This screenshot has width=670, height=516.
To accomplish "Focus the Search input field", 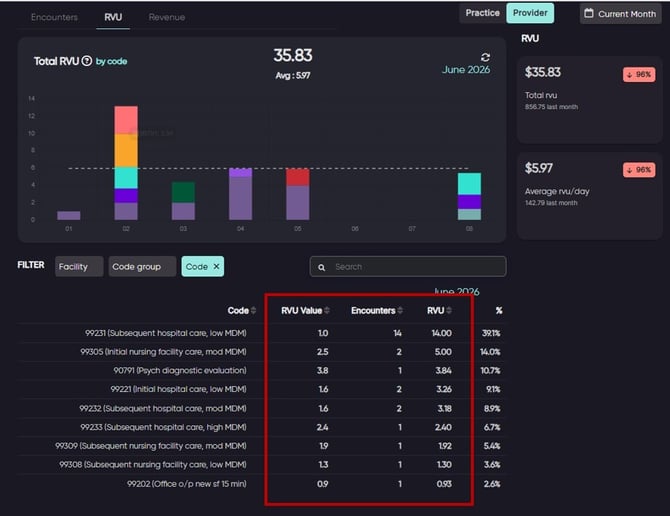I will (x=408, y=267).
